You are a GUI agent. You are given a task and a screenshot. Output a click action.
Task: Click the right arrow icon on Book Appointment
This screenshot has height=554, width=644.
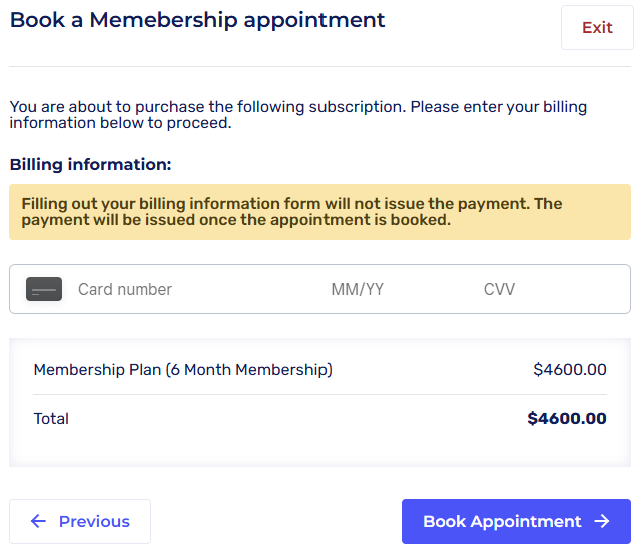pos(602,521)
